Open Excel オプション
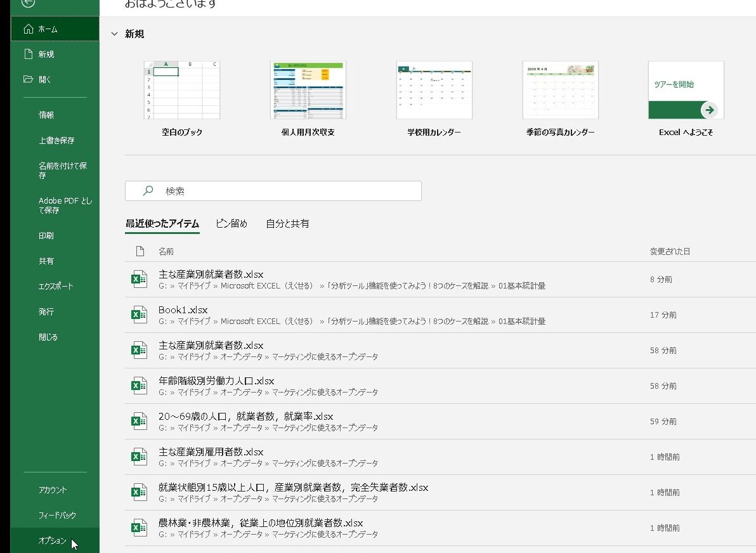This screenshot has width=756, height=553. pyautogui.click(x=52, y=541)
